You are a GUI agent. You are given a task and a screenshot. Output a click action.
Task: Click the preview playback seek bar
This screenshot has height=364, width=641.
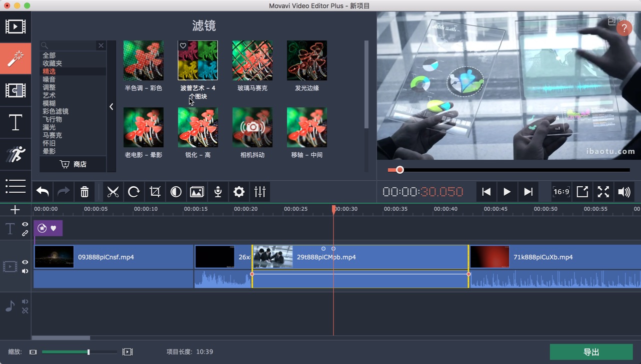[x=507, y=170]
